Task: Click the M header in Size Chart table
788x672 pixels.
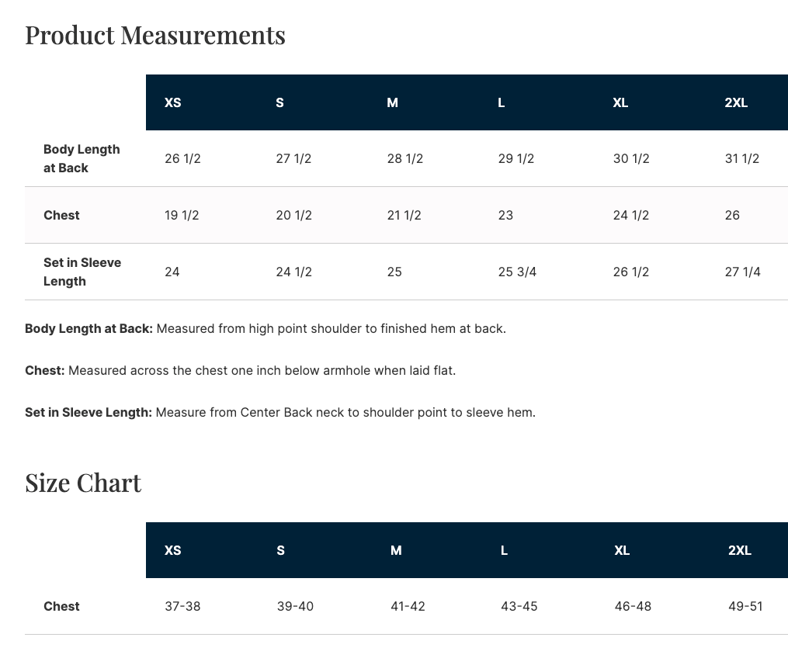Action: point(396,550)
